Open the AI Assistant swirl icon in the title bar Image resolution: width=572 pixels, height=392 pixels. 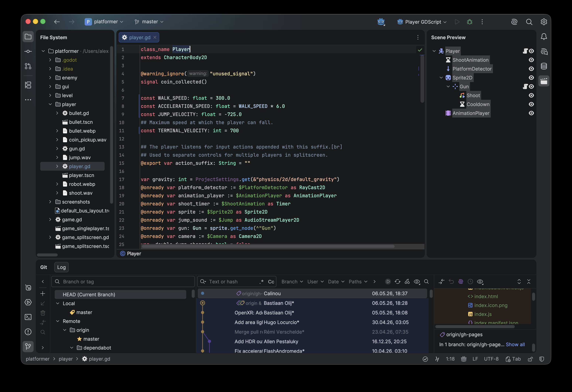514,22
